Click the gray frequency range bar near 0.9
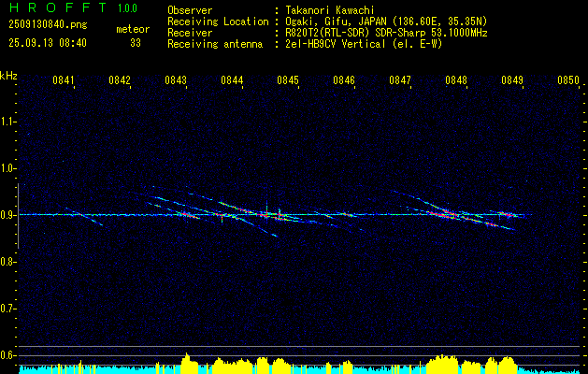Viewport: 588px width, 374px height. pos(18,216)
